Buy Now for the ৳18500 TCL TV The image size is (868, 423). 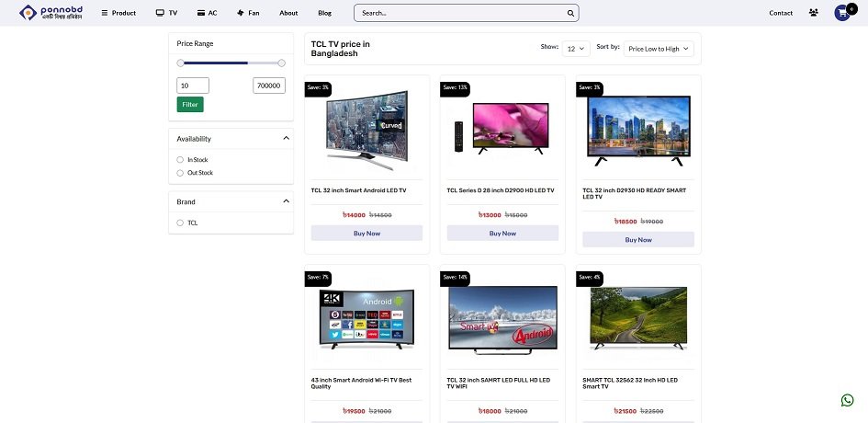pos(638,240)
